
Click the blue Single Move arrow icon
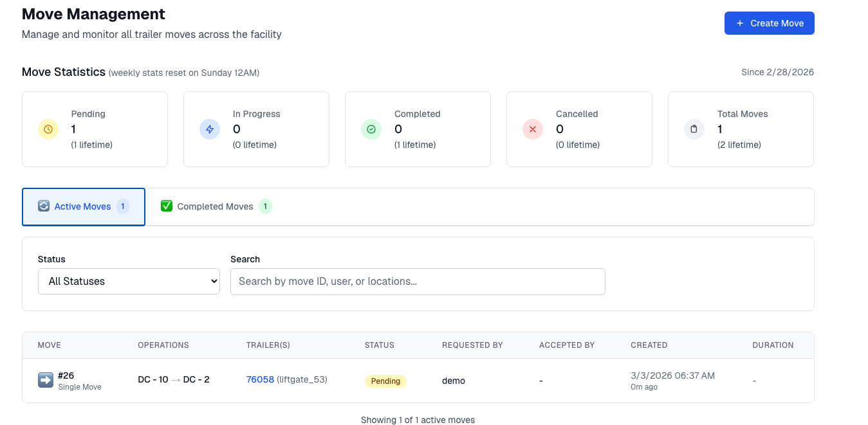(45, 380)
